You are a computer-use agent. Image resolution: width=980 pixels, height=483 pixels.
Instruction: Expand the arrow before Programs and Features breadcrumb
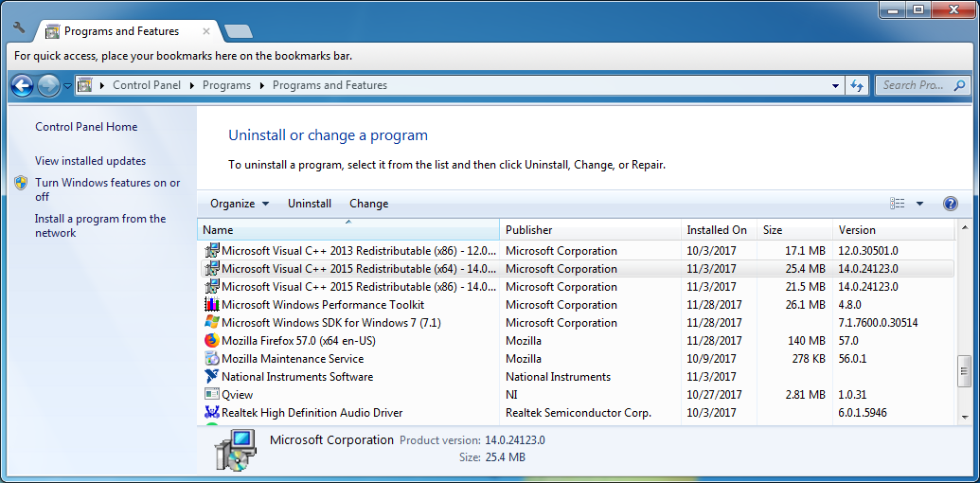coord(261,85)
